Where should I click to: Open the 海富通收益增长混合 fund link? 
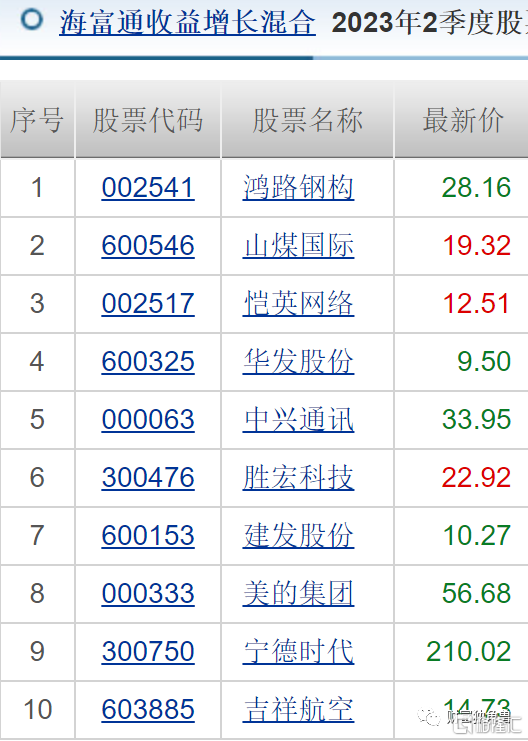click(188, 23)
